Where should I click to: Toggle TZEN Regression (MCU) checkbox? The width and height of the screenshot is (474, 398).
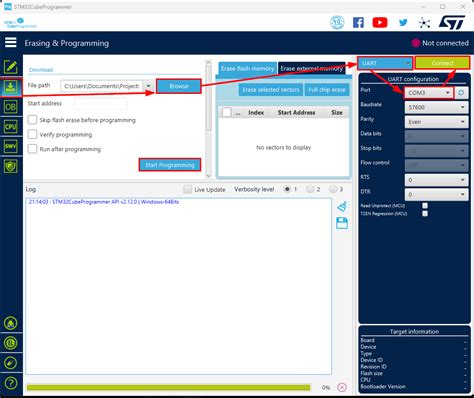click(425, 213)
